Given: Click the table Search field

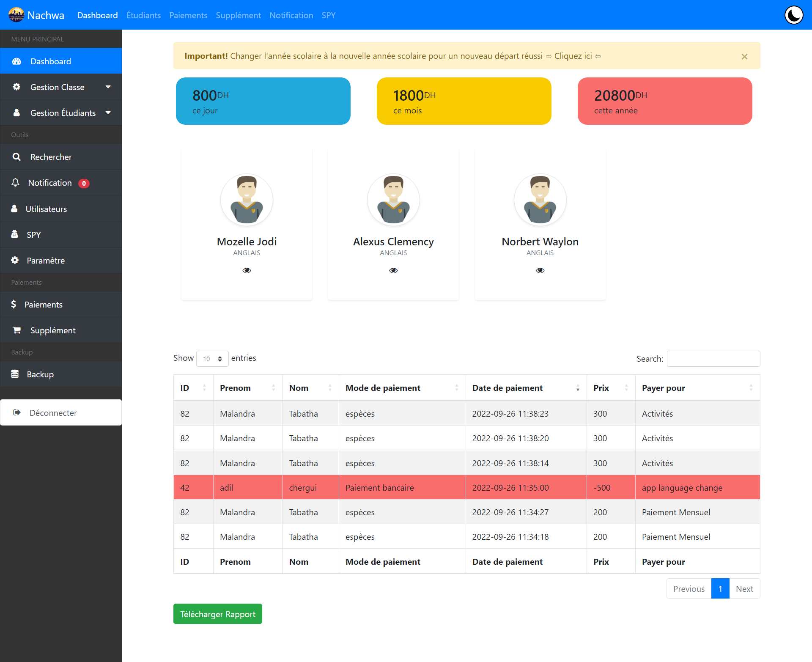Looking at the screenshot, I should click(713, 359).
